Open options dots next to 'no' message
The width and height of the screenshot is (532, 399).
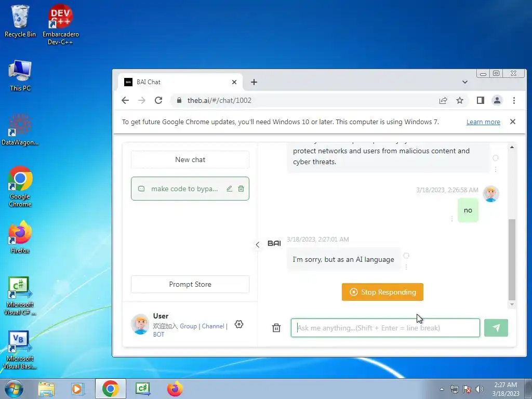point(452,219)
